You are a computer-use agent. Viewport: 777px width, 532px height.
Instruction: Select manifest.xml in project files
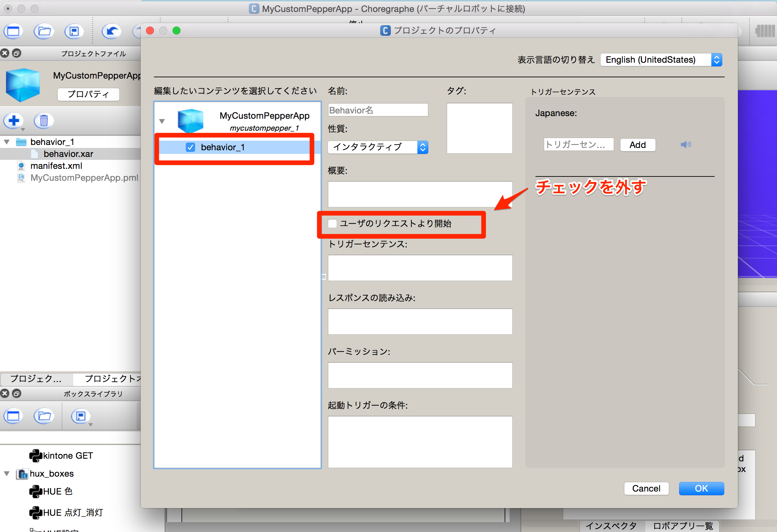56,166
